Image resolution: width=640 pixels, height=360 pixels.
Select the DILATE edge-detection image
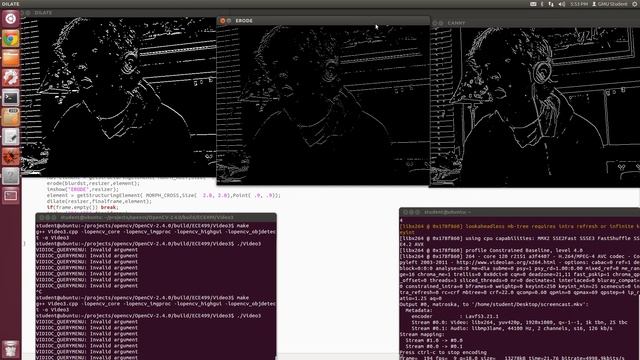[x=118, y=97]
